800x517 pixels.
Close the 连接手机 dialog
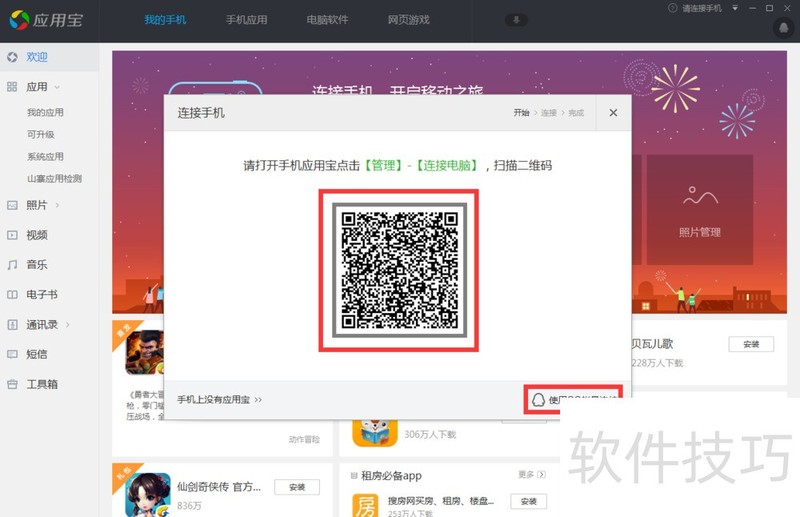(x=613, y=112)
